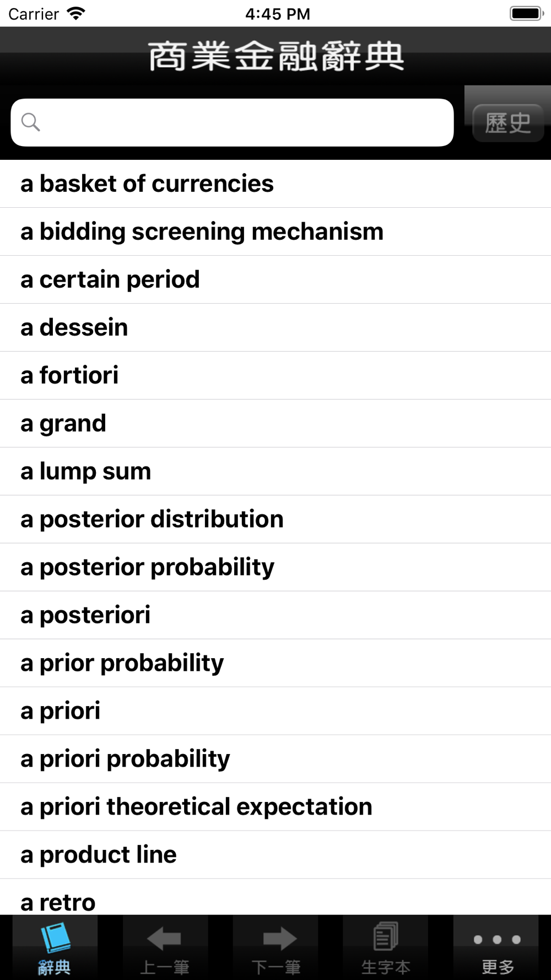View definition of 'a dessein'
This screenshot has height=980, width=551.
click(275, 327)
